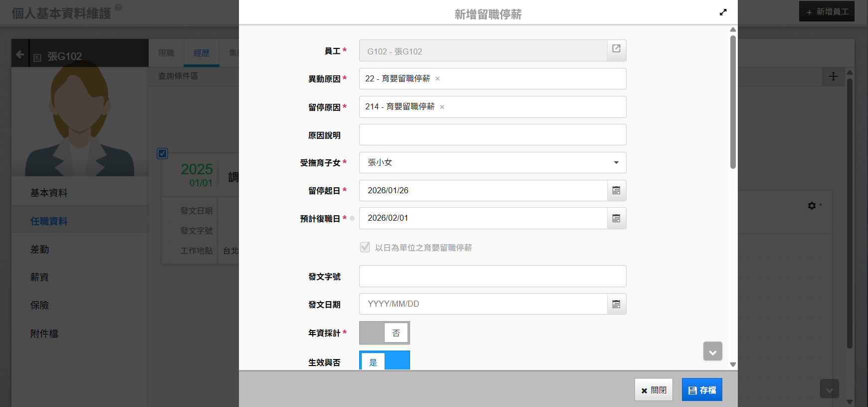Toggle 年資採計 switch
The height and width of the screenshot is (407, 868).
pos(384,333)
